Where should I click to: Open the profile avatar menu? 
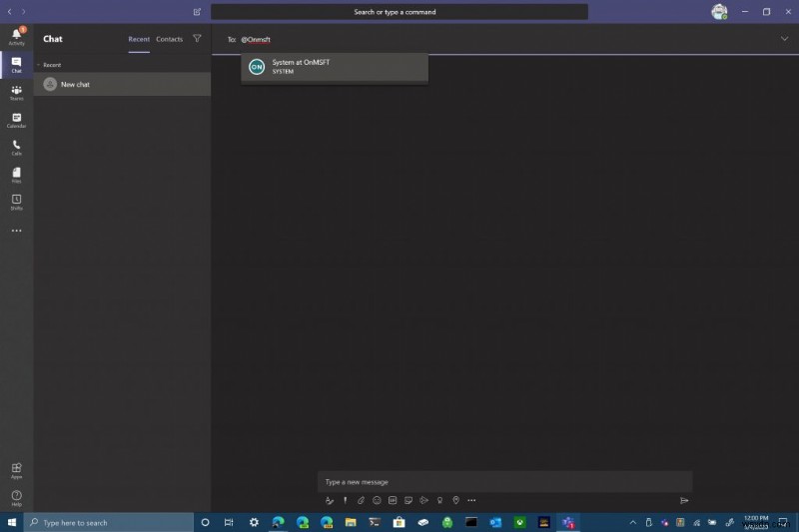(x=719, y=11)
